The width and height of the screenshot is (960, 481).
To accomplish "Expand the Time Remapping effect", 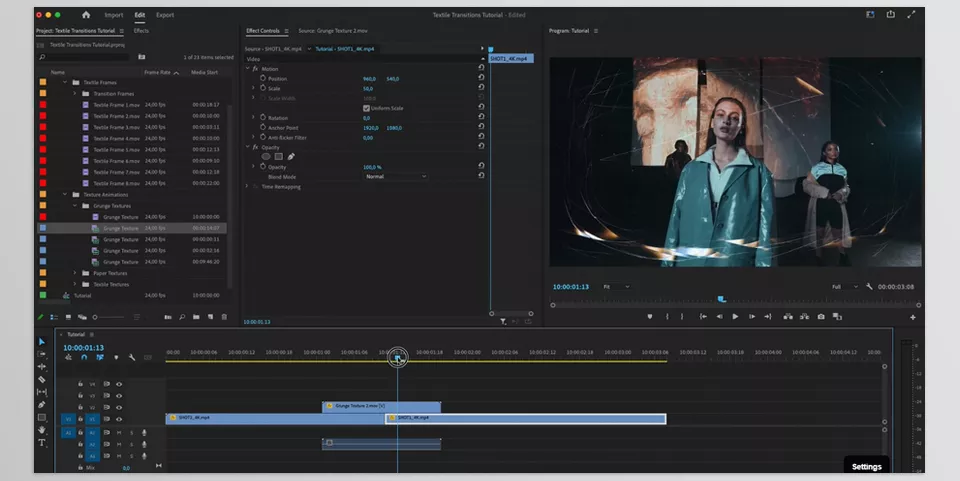I will [x=247, y=187].
